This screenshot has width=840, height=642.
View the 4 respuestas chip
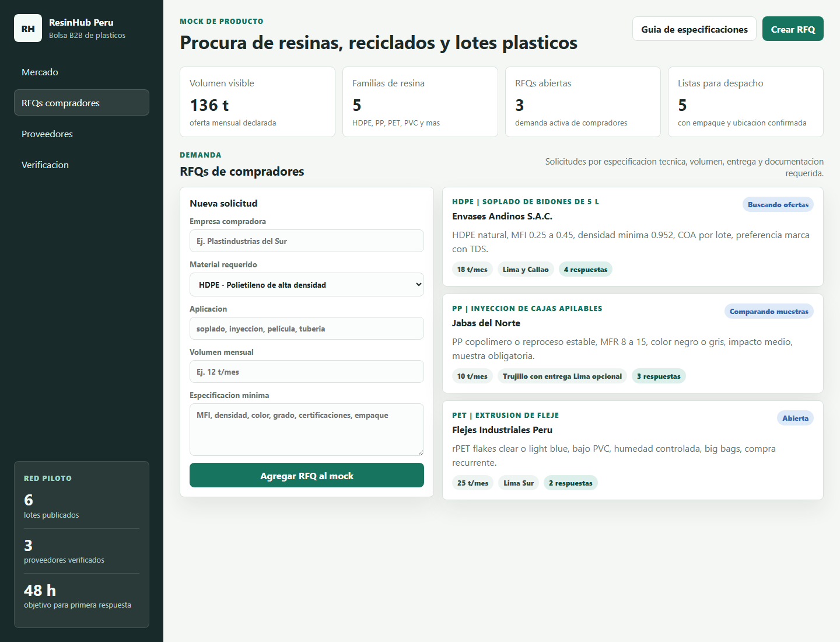click(586, 269)
